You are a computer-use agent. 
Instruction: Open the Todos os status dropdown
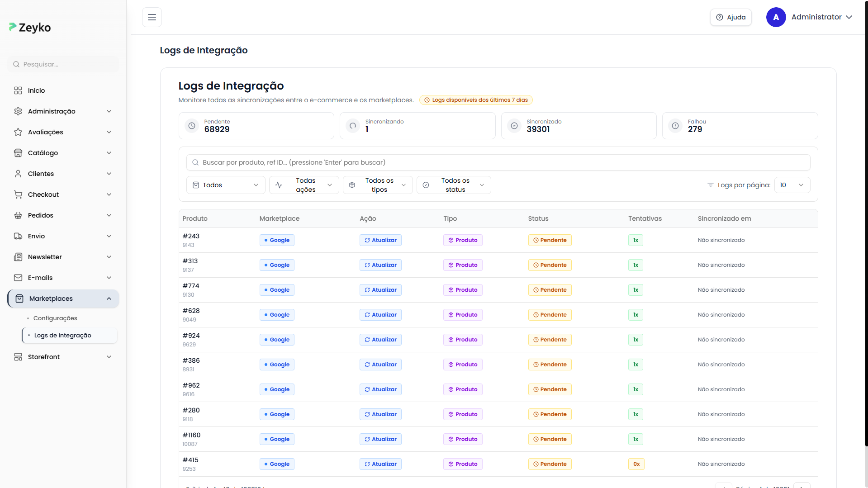(454, 185)
